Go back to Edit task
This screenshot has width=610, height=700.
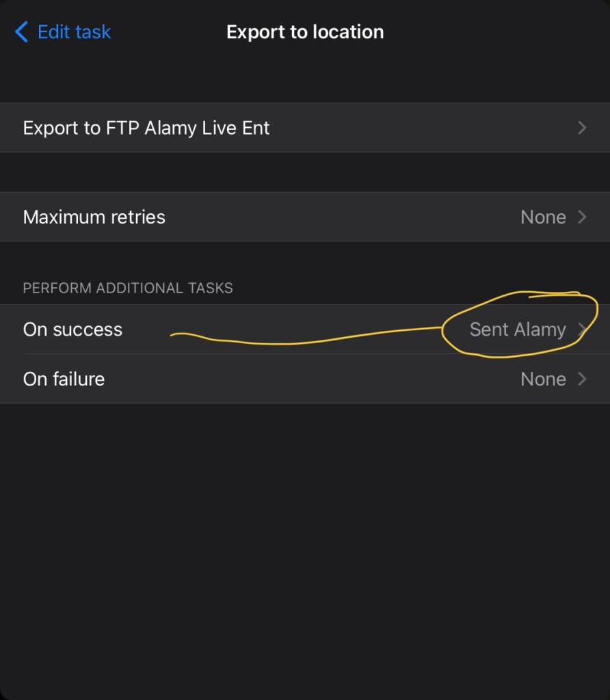74,32
